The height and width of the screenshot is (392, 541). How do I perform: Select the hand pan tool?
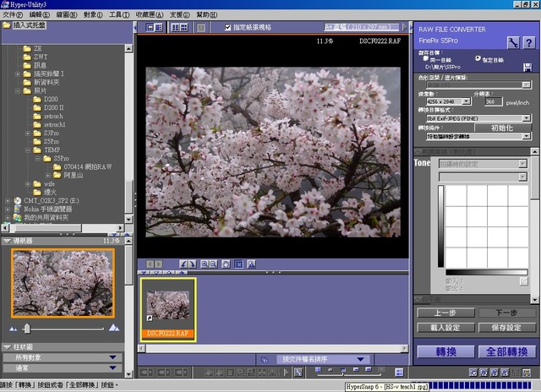pyautogui.click(x=226, y=264)
